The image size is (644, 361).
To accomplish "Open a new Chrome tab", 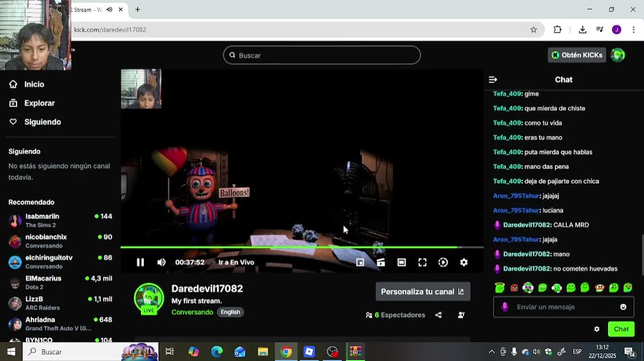I will coord(137,10).
